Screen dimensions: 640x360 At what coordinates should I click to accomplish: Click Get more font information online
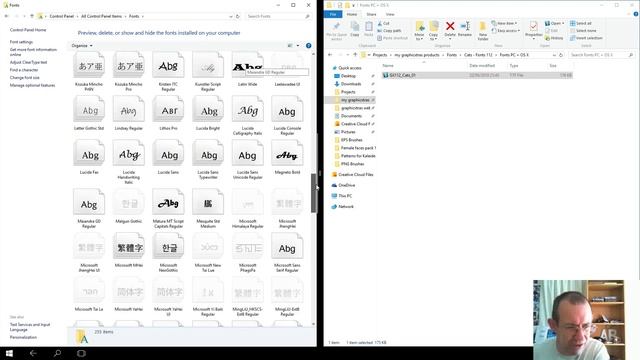point(33,52)
